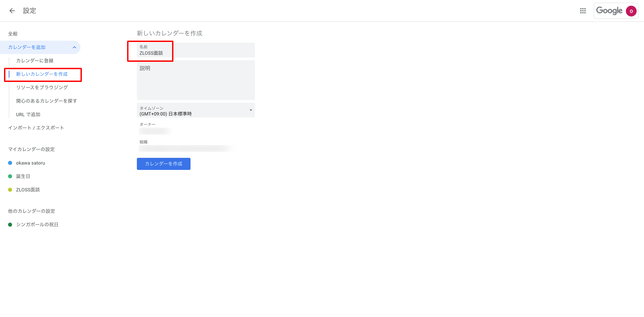Select 新しいカレンダーを作成 menu item
This screenshot has width=644, height=317.
point(42,74)
